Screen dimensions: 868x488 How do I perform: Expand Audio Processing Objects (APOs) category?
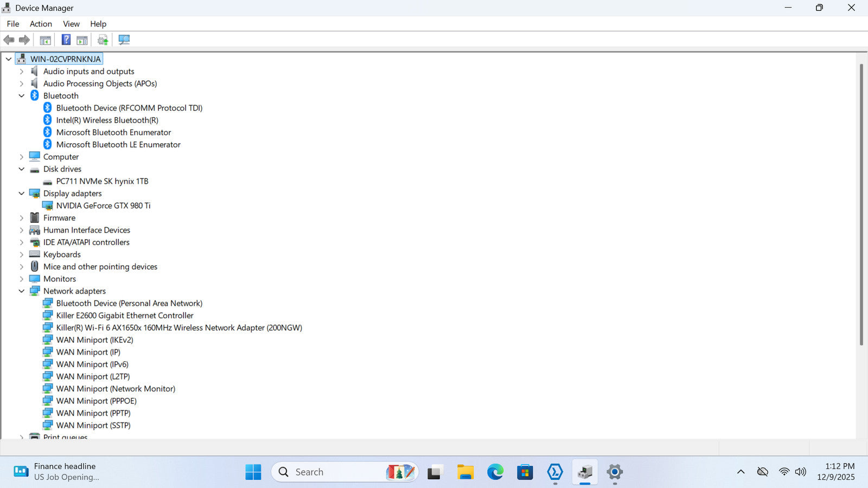[22, 84]
